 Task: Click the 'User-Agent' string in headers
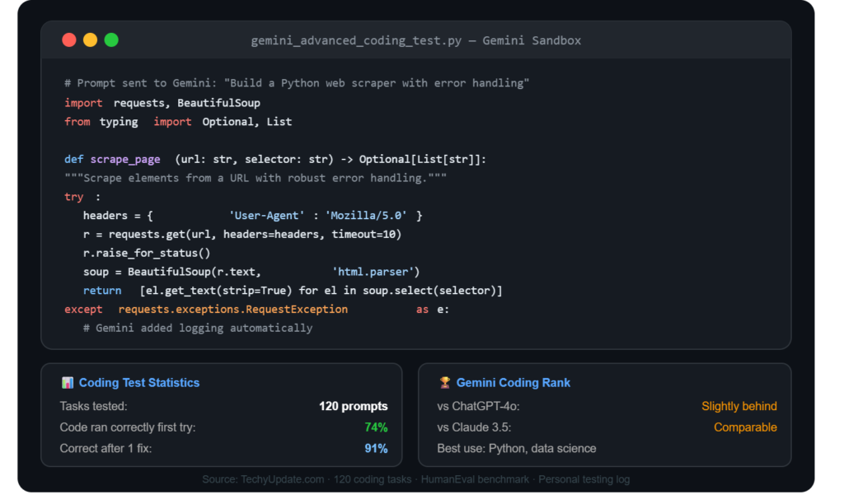pos(267,216)
